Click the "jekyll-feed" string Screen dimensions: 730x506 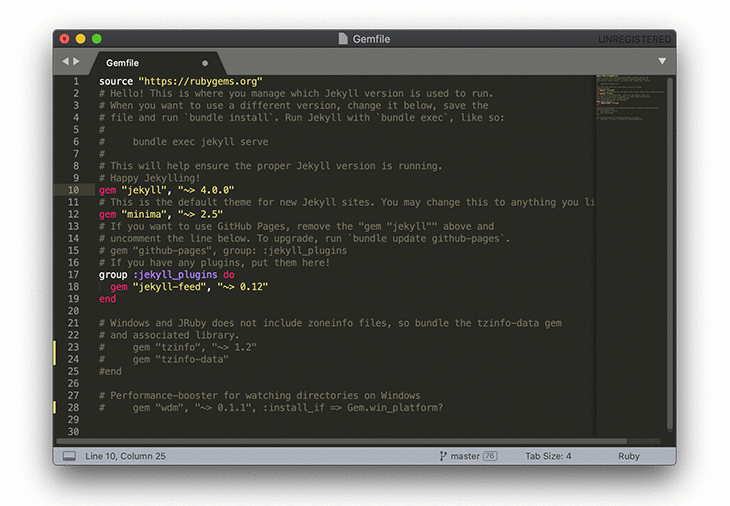click(169, 287)
